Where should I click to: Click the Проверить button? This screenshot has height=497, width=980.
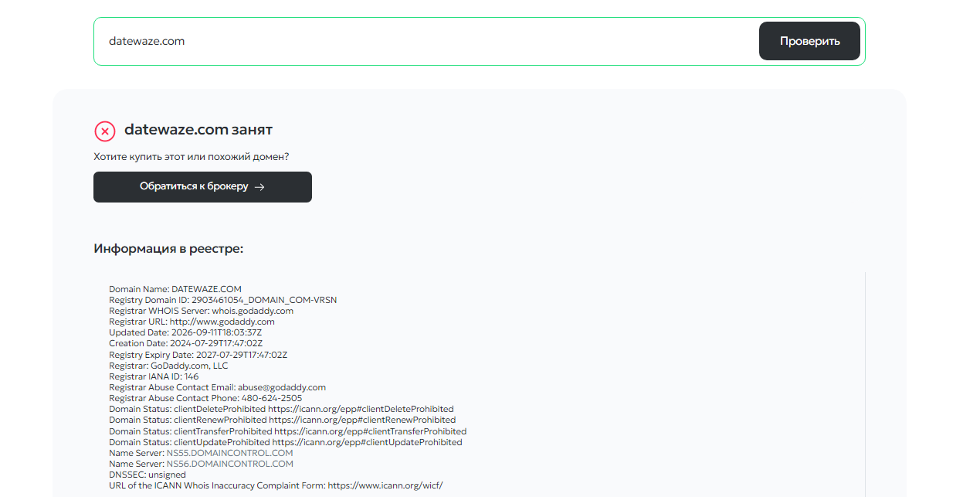pos(809,41)
